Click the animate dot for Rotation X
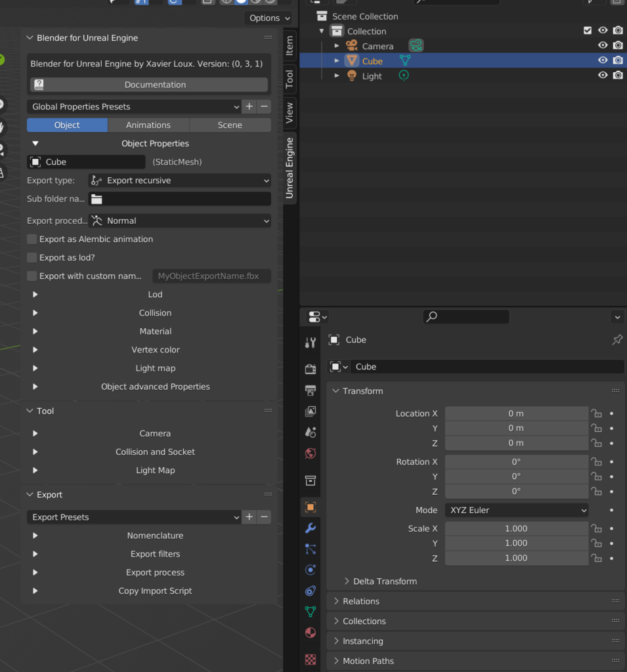This screenshot has height=672, width=627. click(611, 462)
